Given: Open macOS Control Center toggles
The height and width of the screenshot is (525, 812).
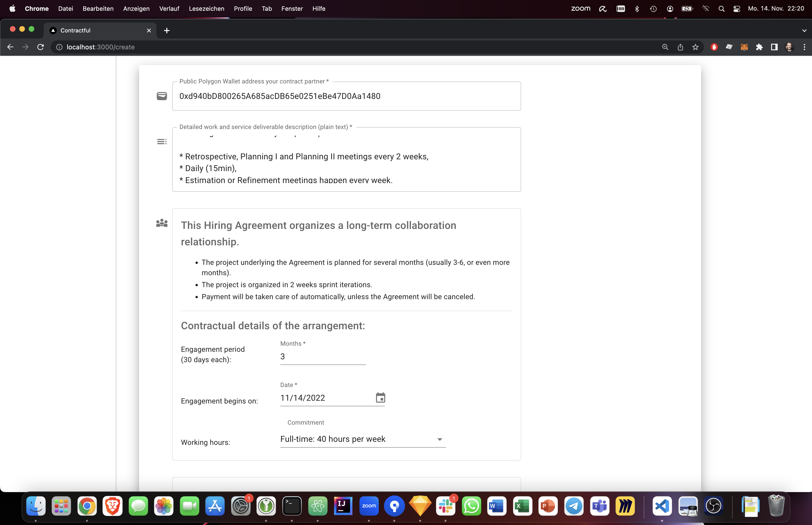Looking at the screenshot, I should (737, 8).
